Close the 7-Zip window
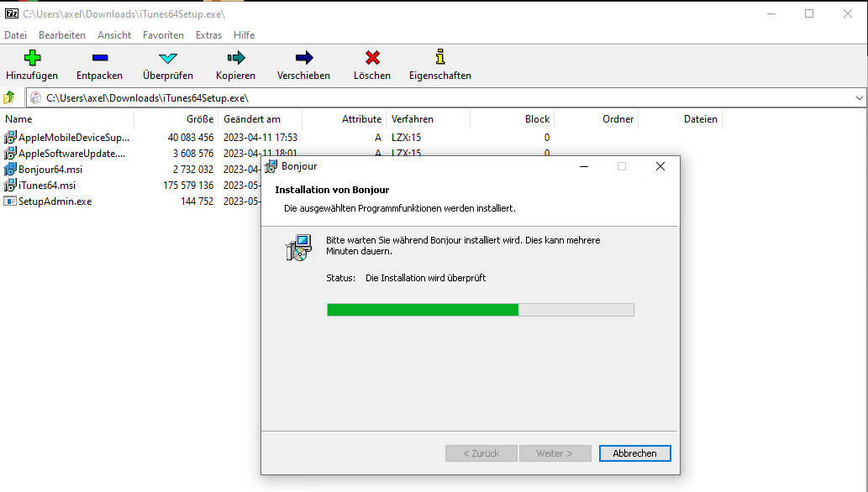This screenshot has width=868, height=492. click(x=848, y=13)
